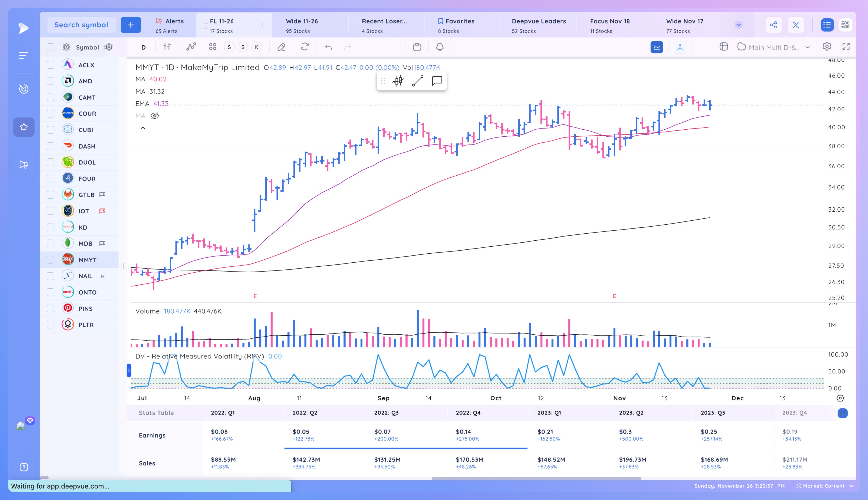Viewport: 868px width, 500px height.
Task: Create an alert with the bell icon
Action: tap(440, 47)
